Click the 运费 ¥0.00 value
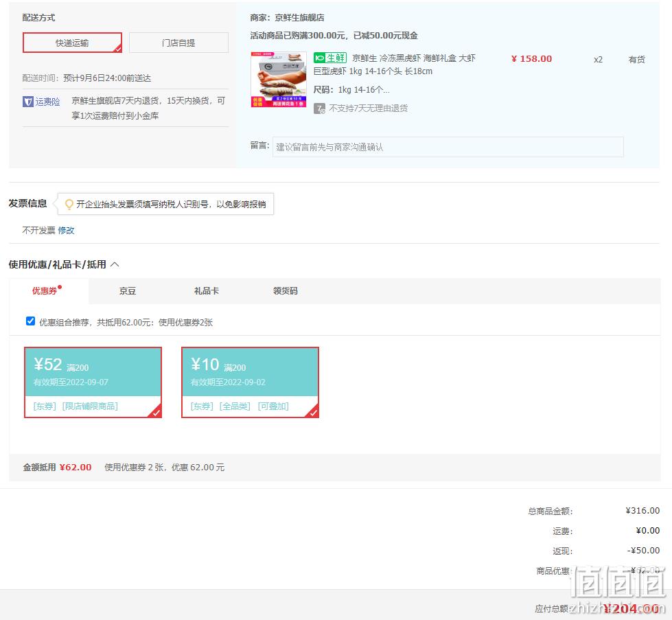The height and width of the screenshot is (620, 672). (x=647, y=531)
